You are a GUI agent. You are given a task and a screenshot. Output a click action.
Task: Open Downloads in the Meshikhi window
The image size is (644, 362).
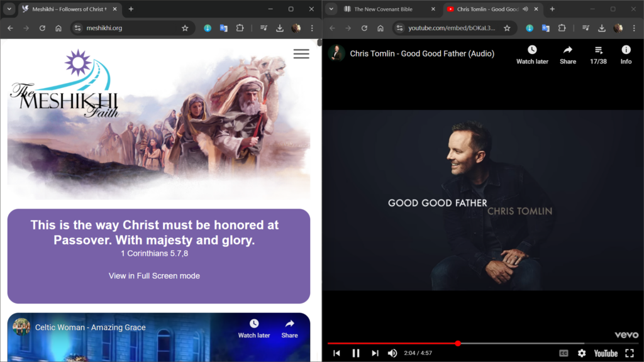tap(280, 28)
